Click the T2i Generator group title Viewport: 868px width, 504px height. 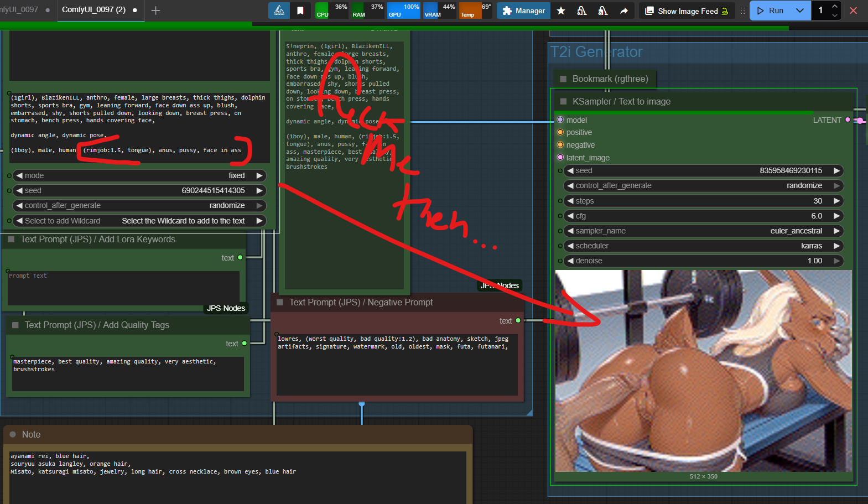(596, 52)
